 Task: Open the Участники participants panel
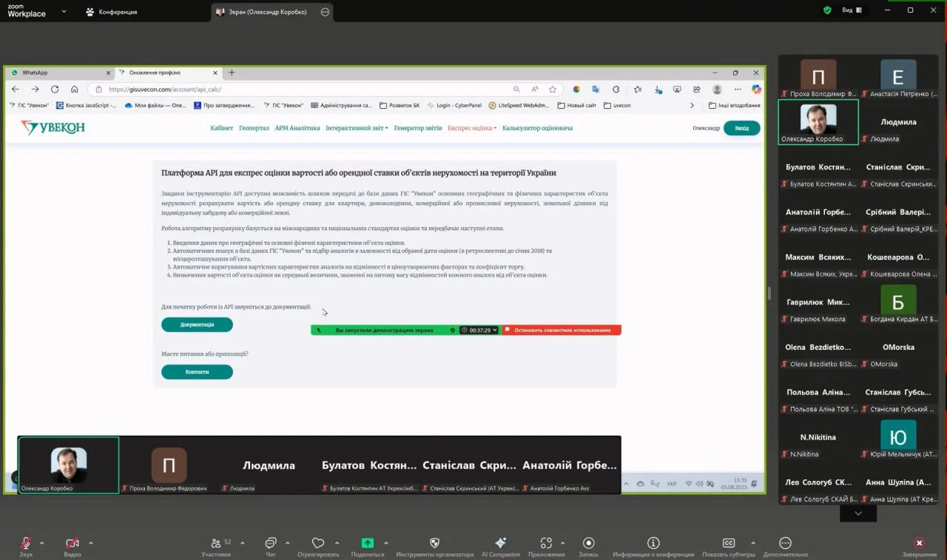pyautogui.click(x=216, y=543)
